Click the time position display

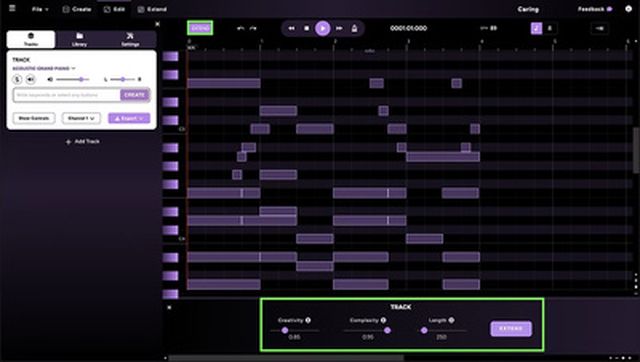[409, 28]
